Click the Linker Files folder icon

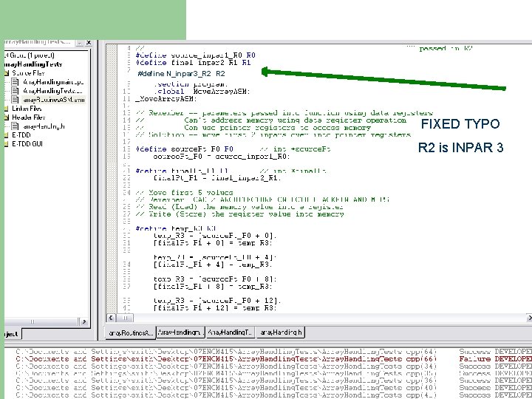tap(7, 109)
